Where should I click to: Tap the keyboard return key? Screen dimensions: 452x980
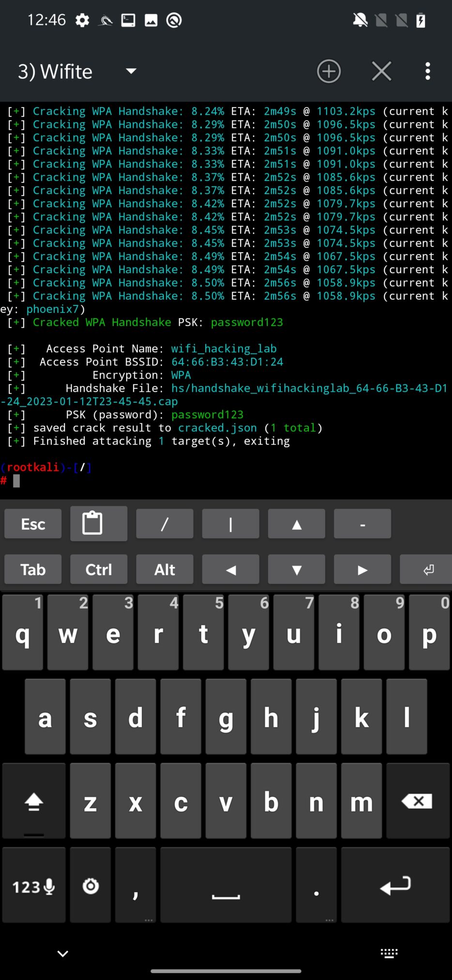click(395, 885)
